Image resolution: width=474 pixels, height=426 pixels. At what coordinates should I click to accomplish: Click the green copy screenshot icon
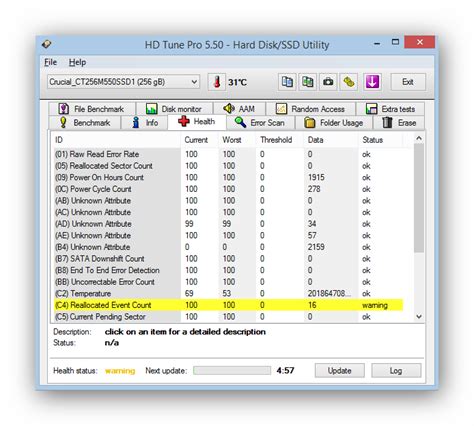coord(308,82)
